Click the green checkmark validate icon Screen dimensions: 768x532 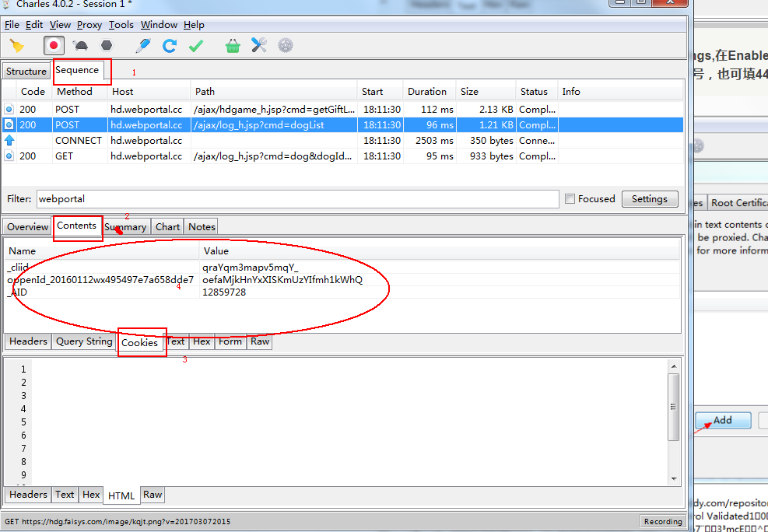196,46
